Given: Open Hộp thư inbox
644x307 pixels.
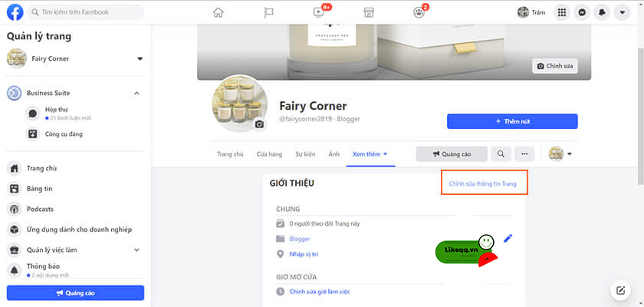Looking at the screenshot, I should pyautogui.click(x=58, y=114).
